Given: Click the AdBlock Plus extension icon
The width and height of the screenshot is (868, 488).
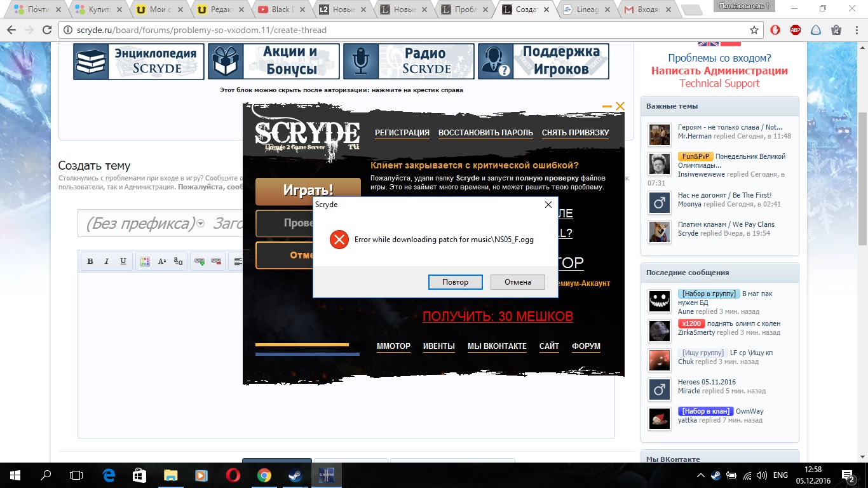Looking at the screenshot, I should pos(795,30).
